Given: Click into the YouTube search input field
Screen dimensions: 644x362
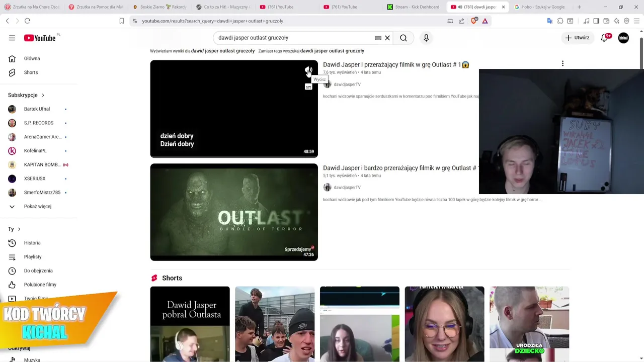Looking at the screenshot, I should (x=294, y=38).
